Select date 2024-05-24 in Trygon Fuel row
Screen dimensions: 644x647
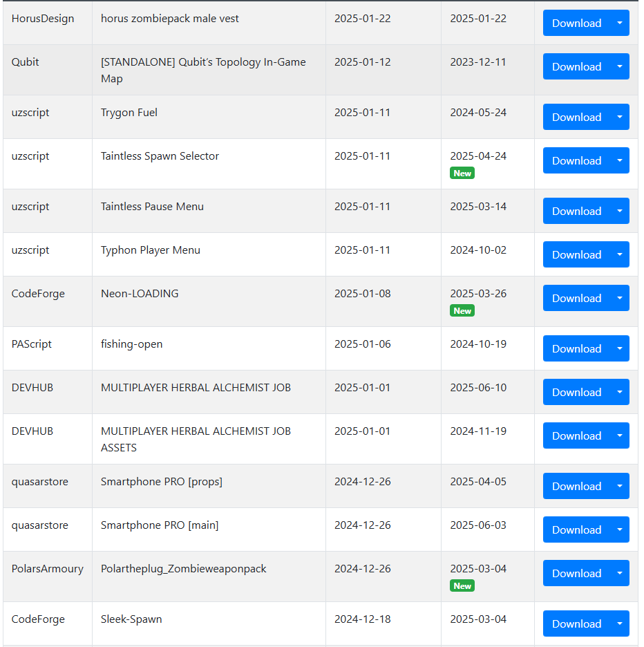478,113
